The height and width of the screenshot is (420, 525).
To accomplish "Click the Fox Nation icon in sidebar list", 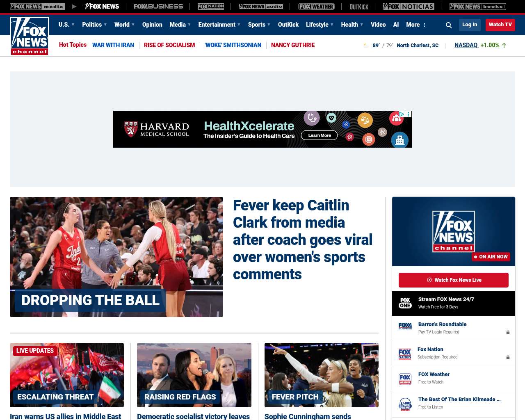I will click(x=405, y=354).
